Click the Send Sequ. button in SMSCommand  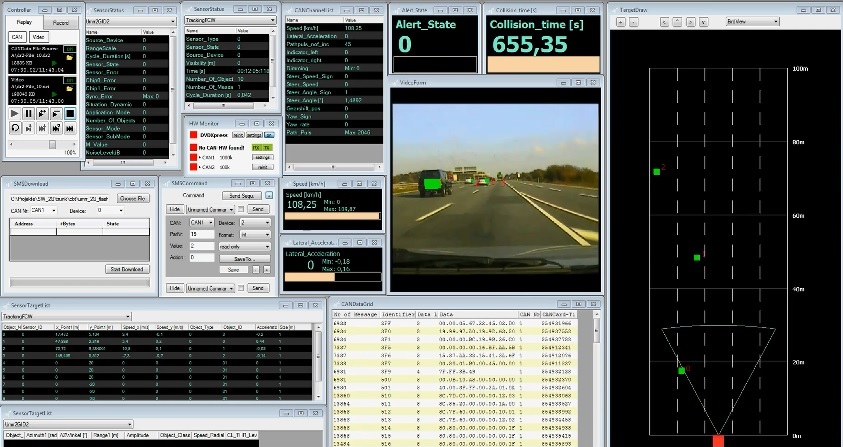[241, 196]
